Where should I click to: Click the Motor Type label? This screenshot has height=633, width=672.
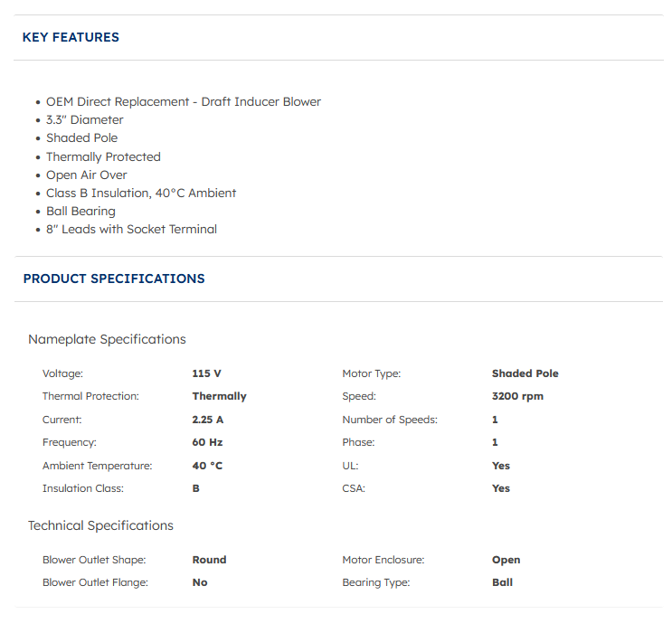point(371,373)
